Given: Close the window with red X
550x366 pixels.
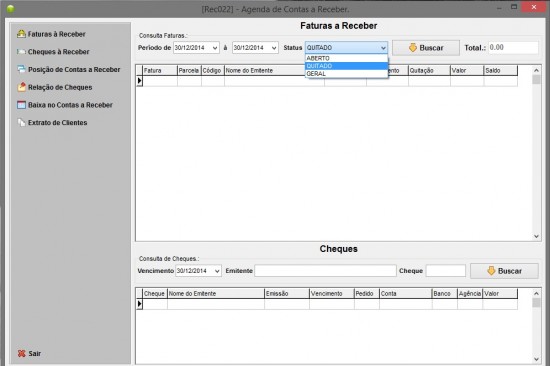Looking at the screenshot, I should pos(534,7).
